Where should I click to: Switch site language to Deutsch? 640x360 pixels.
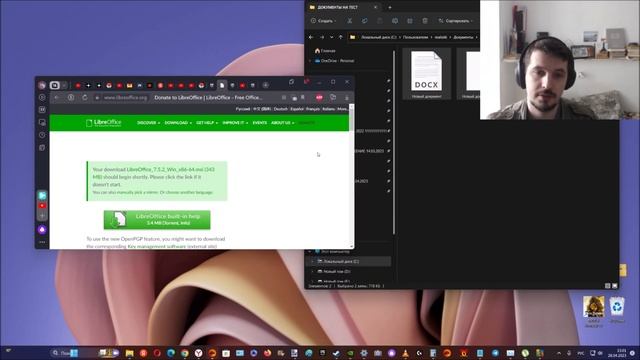point(280,109)
